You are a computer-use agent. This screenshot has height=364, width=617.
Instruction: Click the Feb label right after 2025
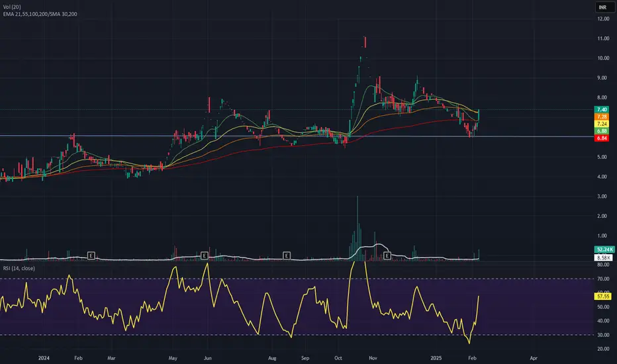[472, 358]
